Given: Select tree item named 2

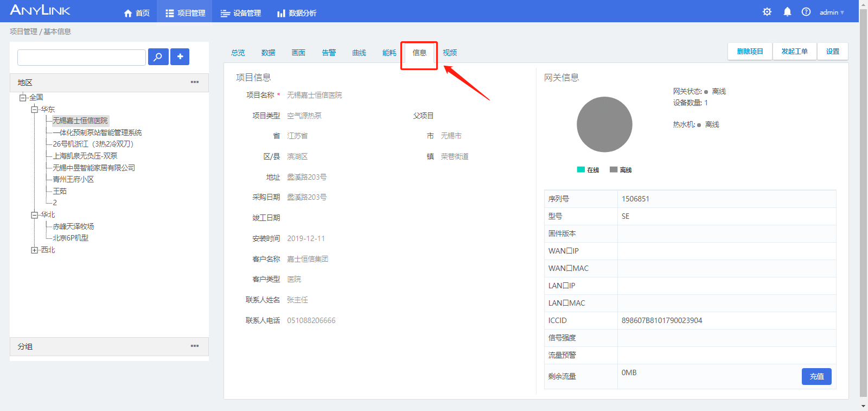Looking at the screenshot, I should [x=55, y=203].
